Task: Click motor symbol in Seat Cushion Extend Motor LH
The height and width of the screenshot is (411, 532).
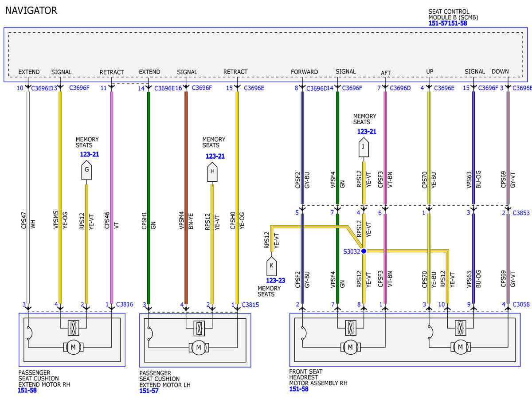Action: [x=198, y=347]
